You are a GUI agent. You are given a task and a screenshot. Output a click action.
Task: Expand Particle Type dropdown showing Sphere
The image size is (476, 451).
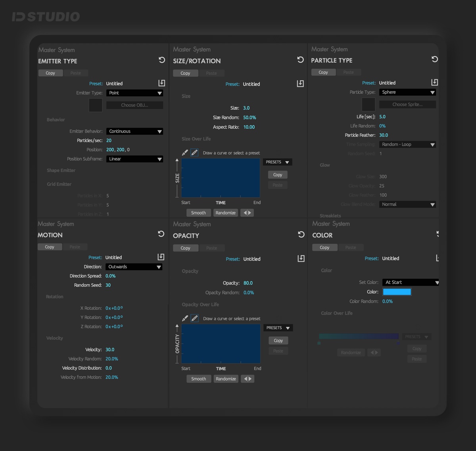(407, 92)
